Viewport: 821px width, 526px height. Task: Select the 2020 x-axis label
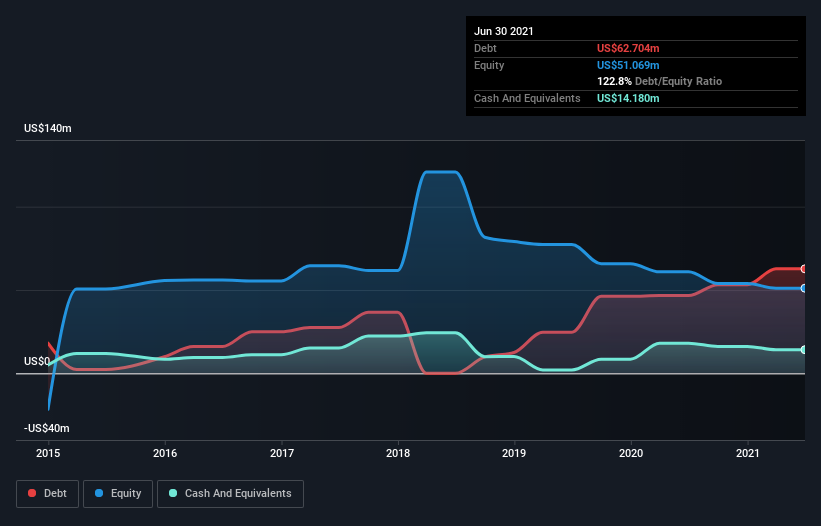[x=631, y=453]
